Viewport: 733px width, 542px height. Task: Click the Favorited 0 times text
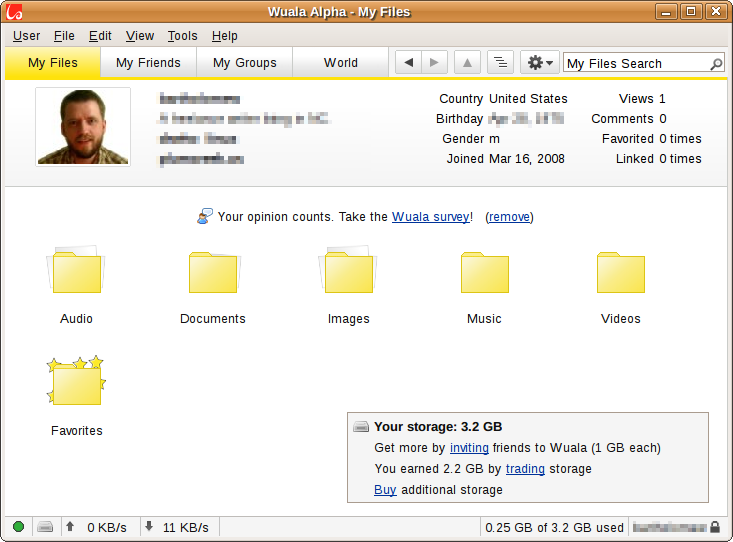pyautogui.click(x=651, y=139)
